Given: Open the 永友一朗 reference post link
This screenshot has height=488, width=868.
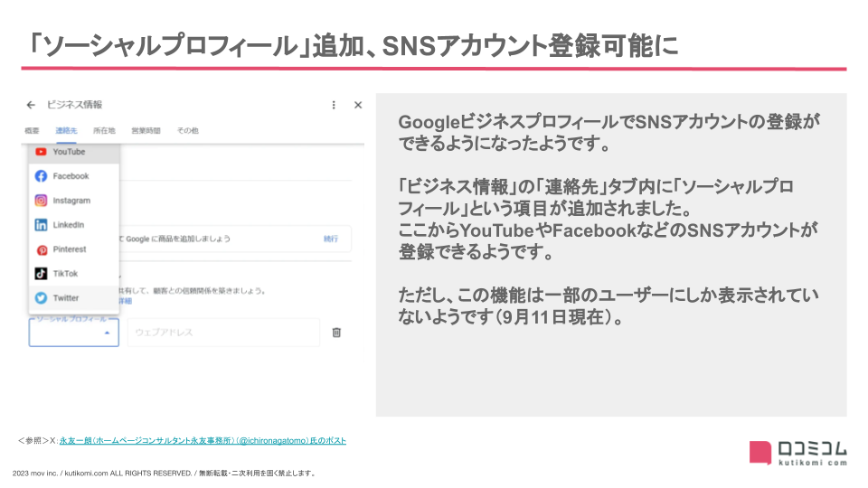Looking at the screenshot, I should [203, 440].
